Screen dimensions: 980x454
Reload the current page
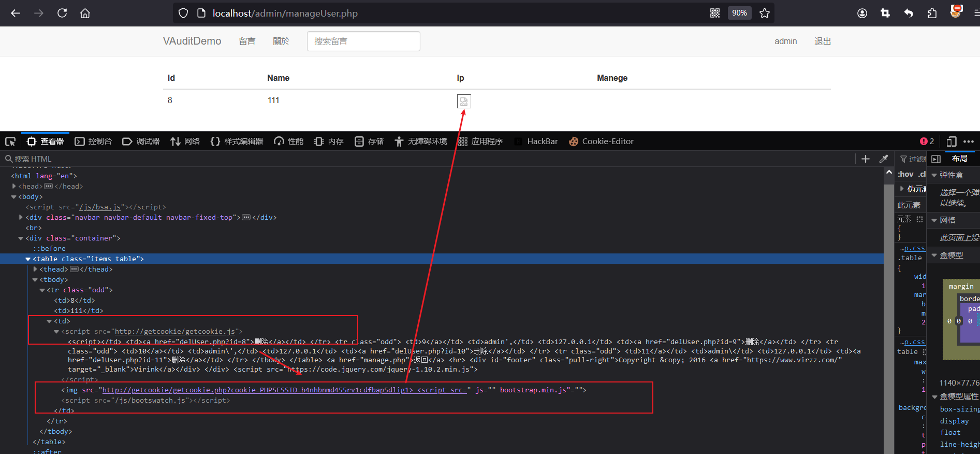[x=62, y=13]
